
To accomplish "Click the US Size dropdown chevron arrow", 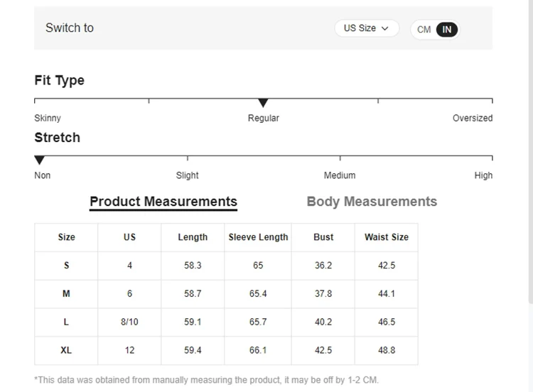I will [x=385, y=28].
